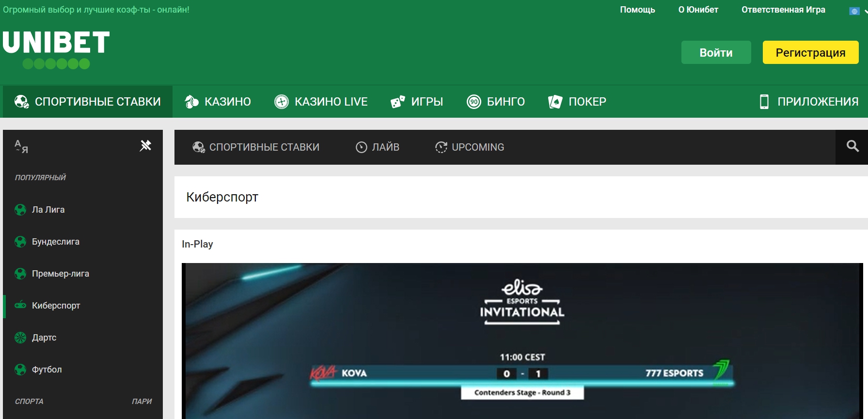
Task: Switch to the Лайв tab
Action: pyautogui.click(x=378, y=147)
